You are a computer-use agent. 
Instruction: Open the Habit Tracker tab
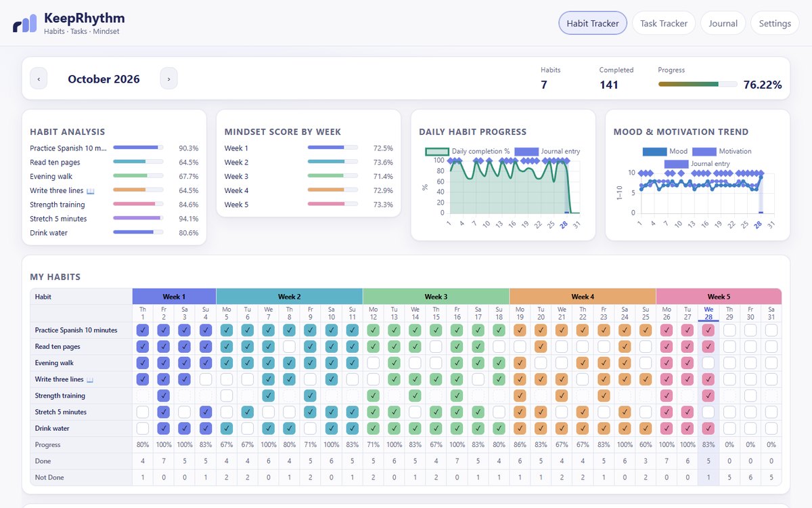pyautogui.click(x=593, y=23)
